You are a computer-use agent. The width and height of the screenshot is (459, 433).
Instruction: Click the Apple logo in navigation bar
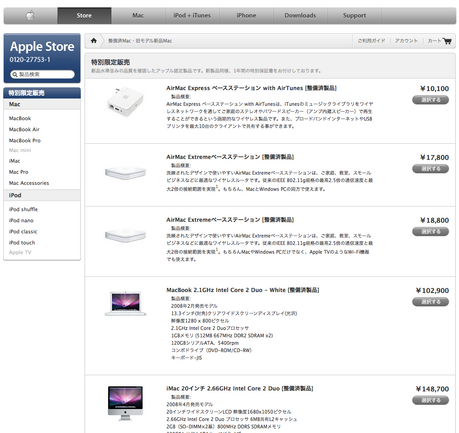click(30, 15)
